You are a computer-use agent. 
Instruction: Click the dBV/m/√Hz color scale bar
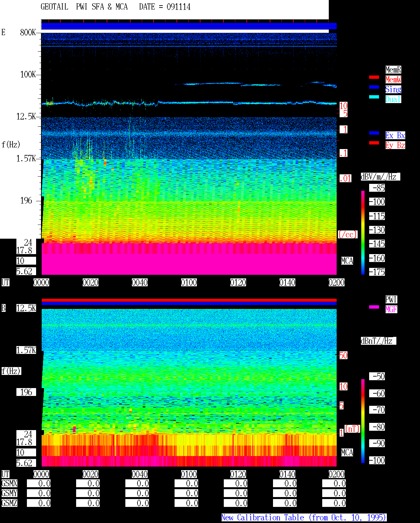click(x=363, y=232)
